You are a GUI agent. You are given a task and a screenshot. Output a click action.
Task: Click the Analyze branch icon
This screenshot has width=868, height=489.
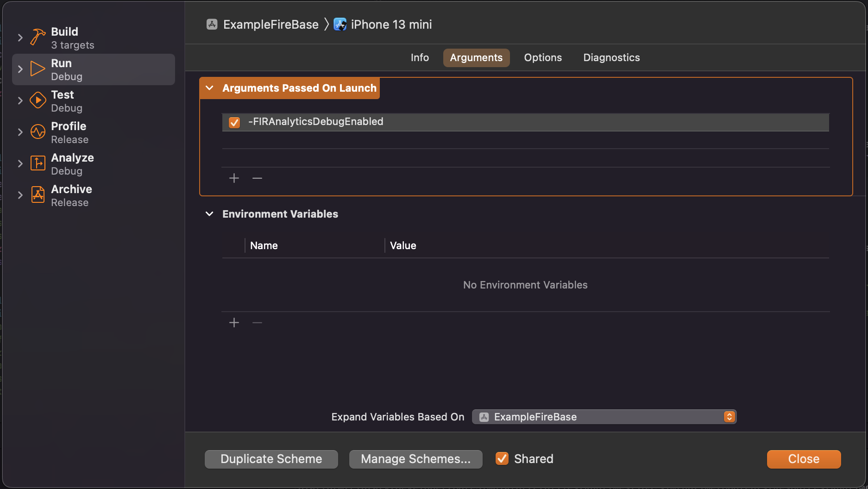pos(38,163)
